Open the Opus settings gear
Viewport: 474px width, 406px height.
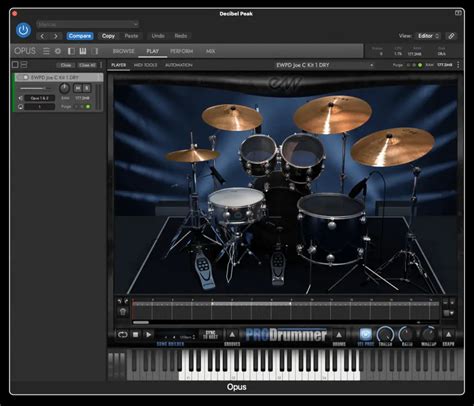point(58,51)
